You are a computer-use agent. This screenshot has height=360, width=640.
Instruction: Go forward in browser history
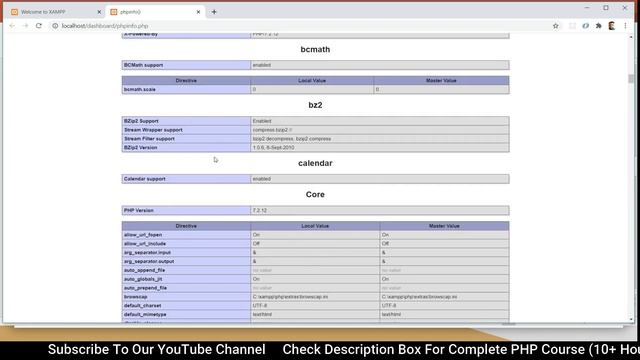tap(25, 26)
